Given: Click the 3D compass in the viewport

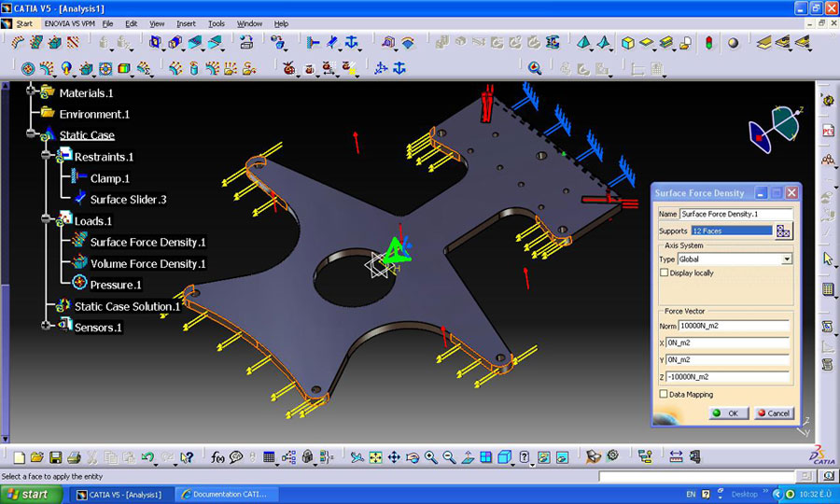Looking at the screenshot, I should pos(776,129).
